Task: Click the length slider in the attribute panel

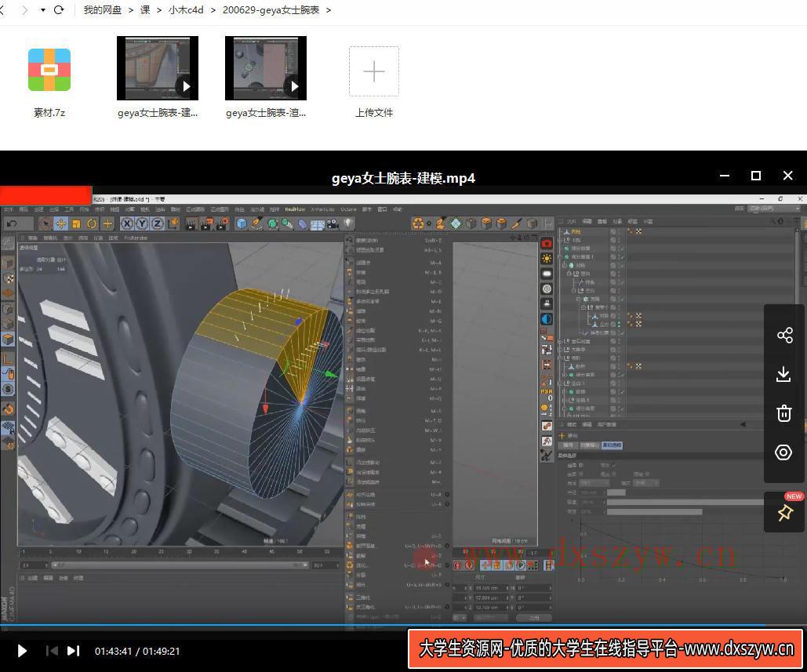Action: (685, 502)
